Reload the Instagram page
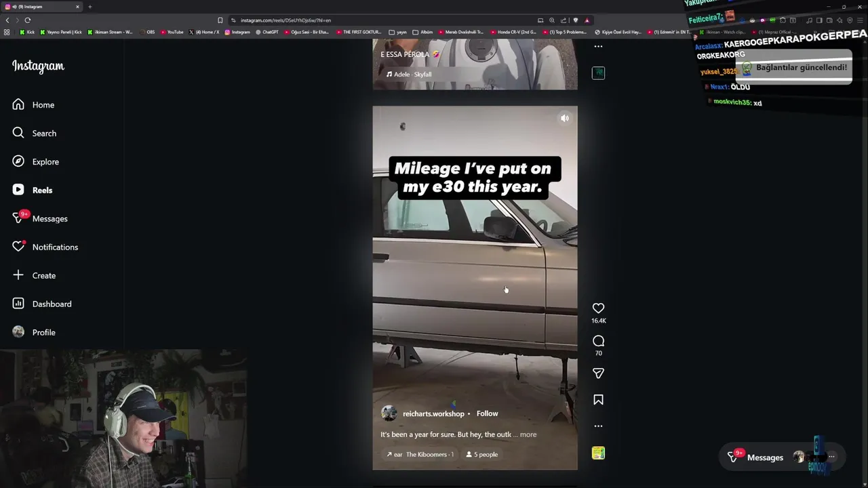The width and height of the screenshot is (868, 488). [x=28, y=20]
